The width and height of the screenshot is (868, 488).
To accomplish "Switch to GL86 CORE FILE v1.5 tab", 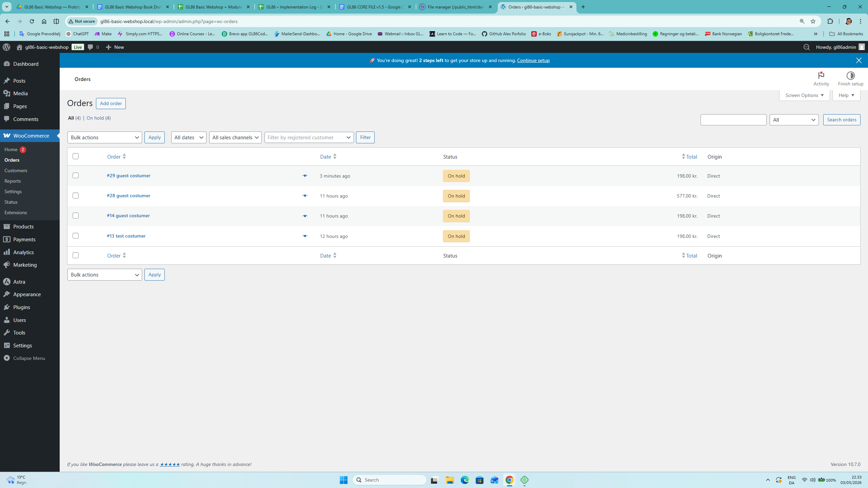I will point(375,7).
